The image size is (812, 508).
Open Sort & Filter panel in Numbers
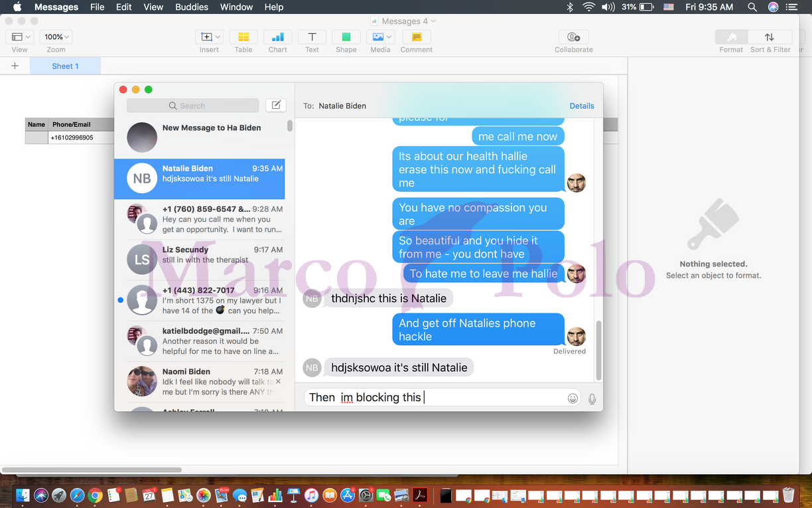pyautogui.click(x=770, y=37)
